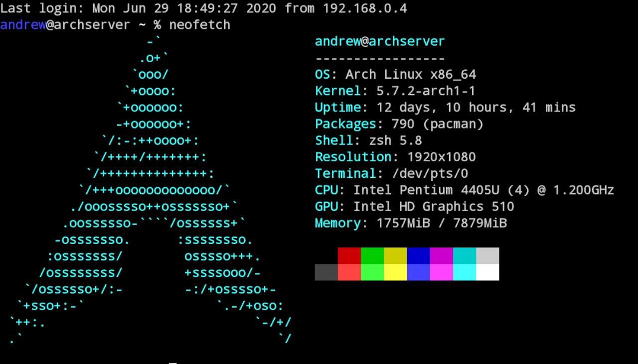The image size is (638, 364).
Task: Click the Uptime line '12 days, 10 hours, 41 mins'
Action: (445, 108)
